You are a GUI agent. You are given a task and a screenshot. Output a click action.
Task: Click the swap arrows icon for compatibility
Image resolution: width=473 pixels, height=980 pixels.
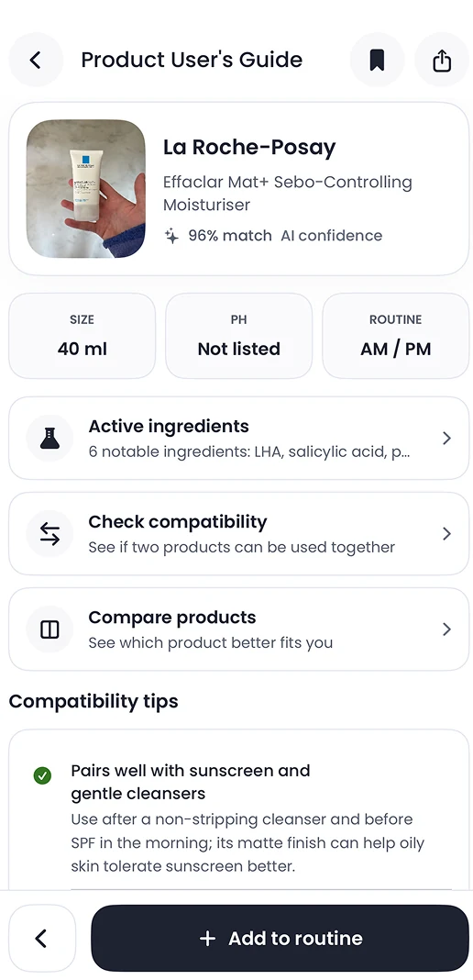point(49,534)
